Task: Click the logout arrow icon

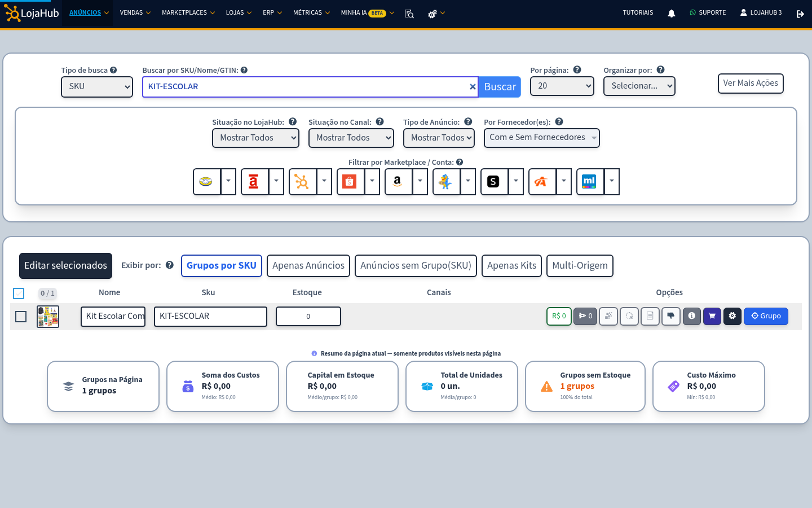Action: pyautogui.click(x=800, y=14)
